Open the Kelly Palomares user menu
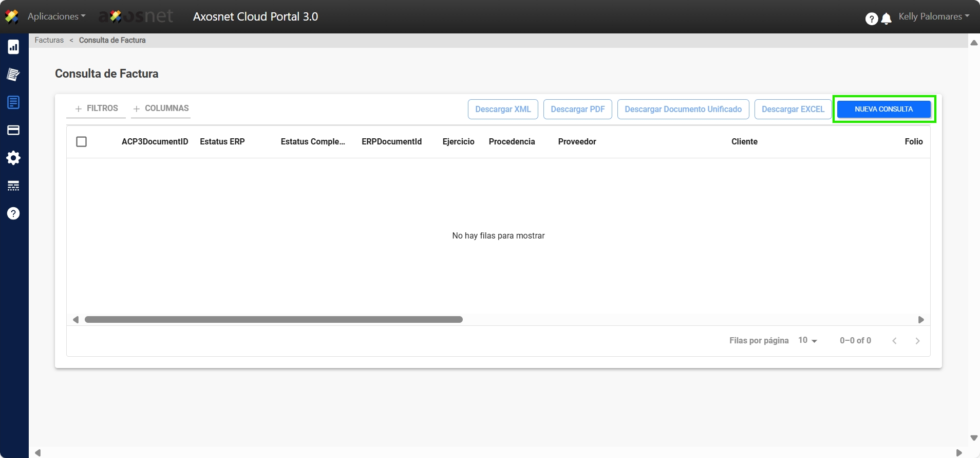 coord(933,16)
